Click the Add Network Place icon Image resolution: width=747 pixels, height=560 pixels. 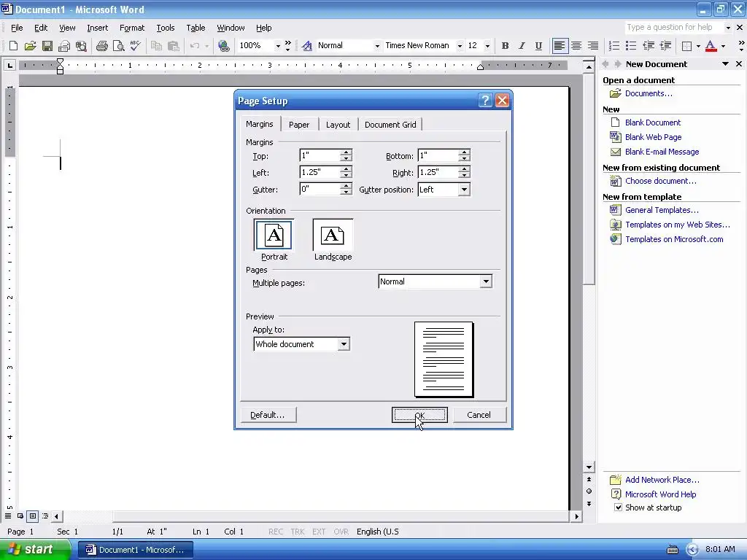(x=616, y=480)
